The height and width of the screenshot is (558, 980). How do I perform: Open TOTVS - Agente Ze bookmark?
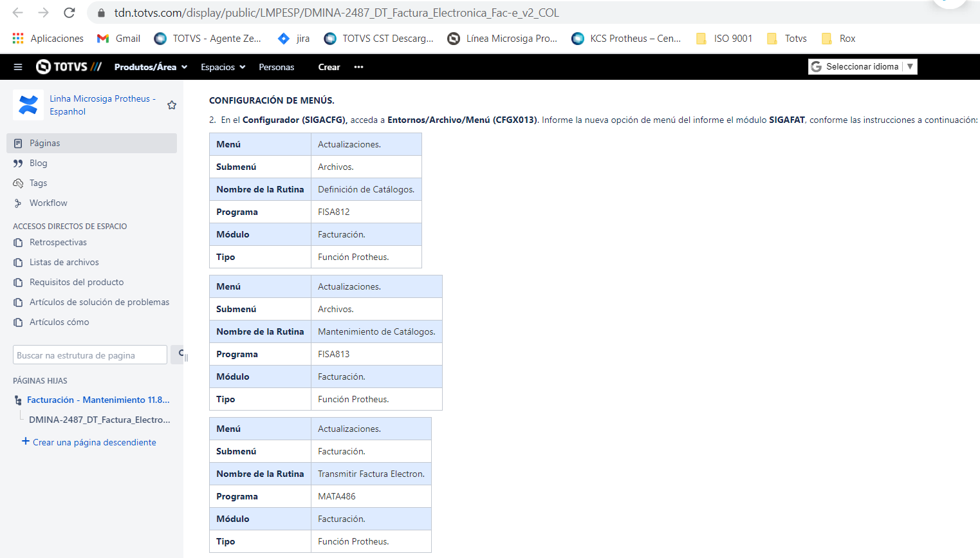click(x=207, y=39)
